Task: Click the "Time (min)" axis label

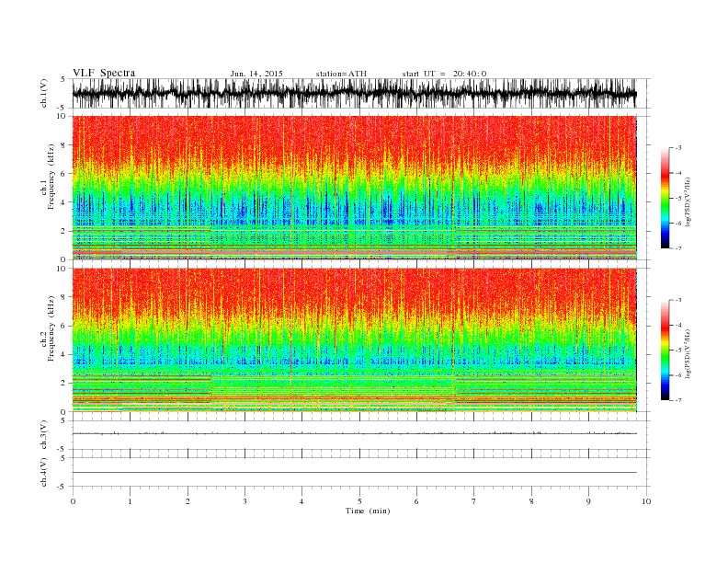Action: 368,511
